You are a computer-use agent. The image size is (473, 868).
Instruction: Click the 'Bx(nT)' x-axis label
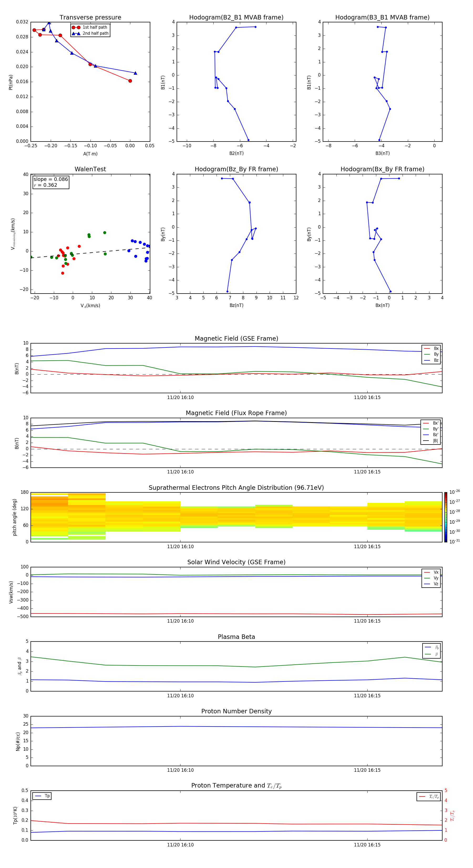pos(382,305)
